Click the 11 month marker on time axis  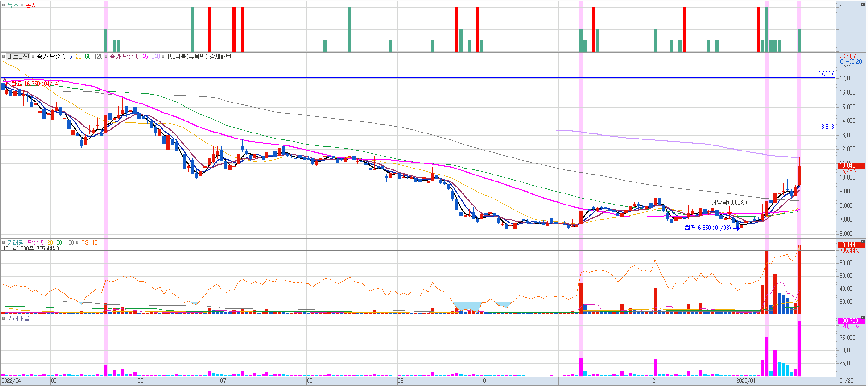tap(561, 381)
